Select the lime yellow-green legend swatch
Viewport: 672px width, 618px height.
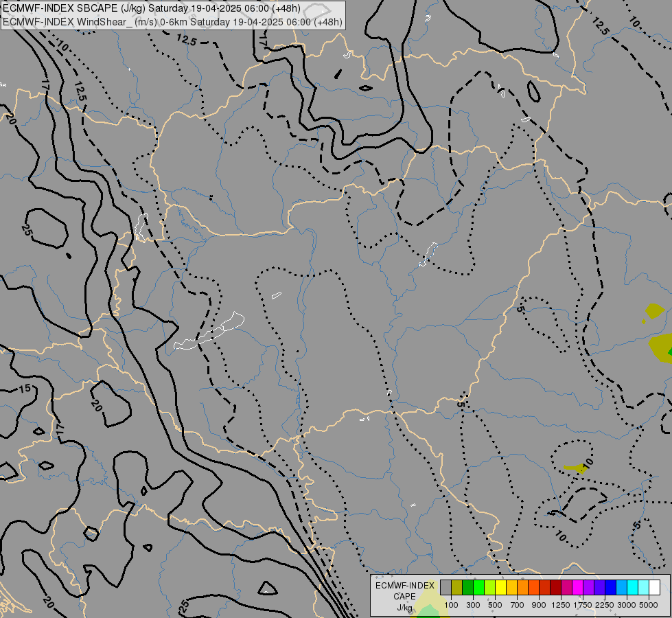click(490, 588)
